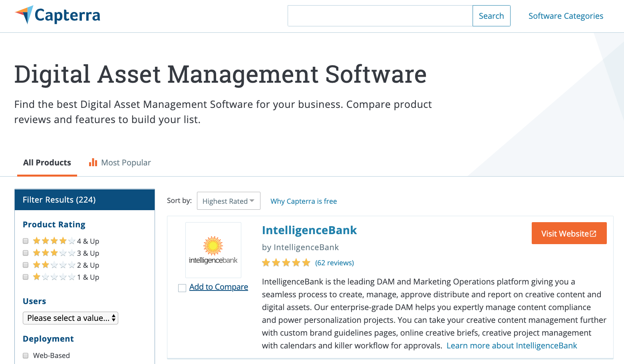Viewport: 624px width, 364px height.
Task: Open the Users select a value dropdown
Action: pyautogui.click(x=70, y=318)
